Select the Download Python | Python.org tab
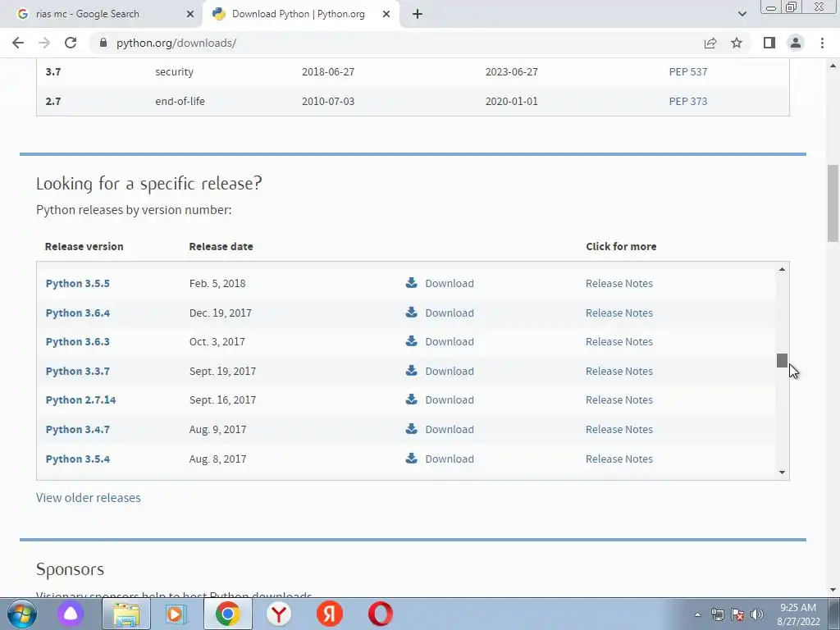The height and width of the screenshot is (630, 840). (x=300, y=14)
